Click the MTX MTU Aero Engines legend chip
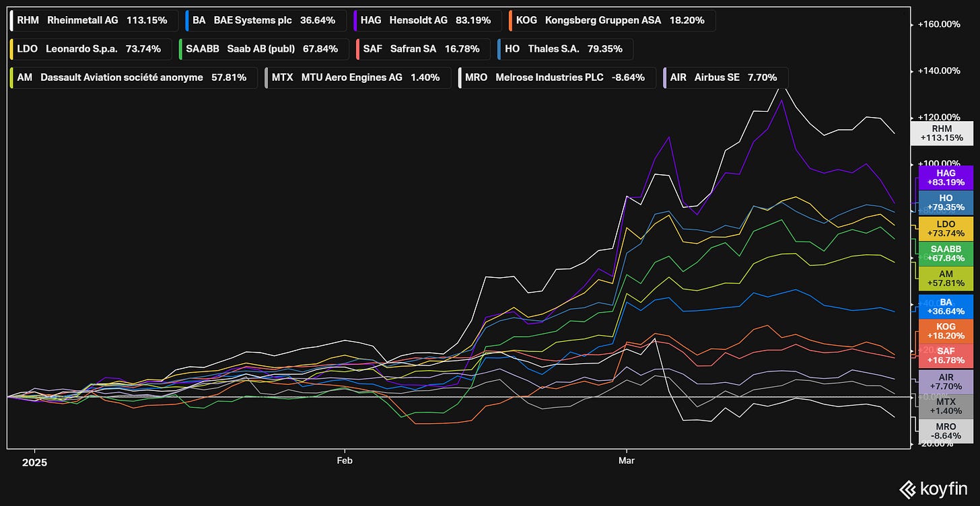This screenshot has width=980, height=506. pyautogui.click(x=357, y=77)
